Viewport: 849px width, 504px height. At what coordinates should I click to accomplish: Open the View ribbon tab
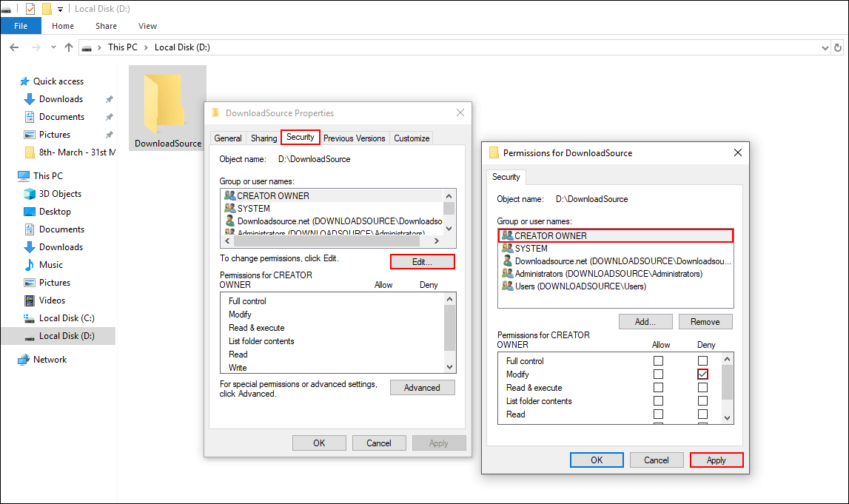(x=147, y=26)
